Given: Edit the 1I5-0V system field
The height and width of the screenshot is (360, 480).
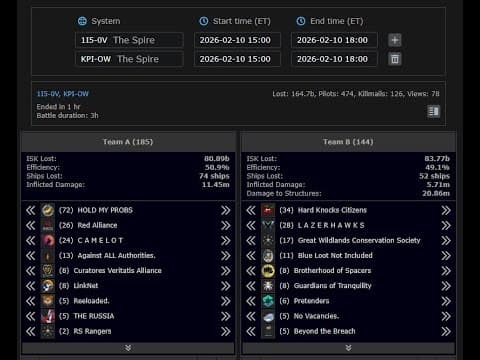Looking at the screenshot, I should (x=129, y=40).
